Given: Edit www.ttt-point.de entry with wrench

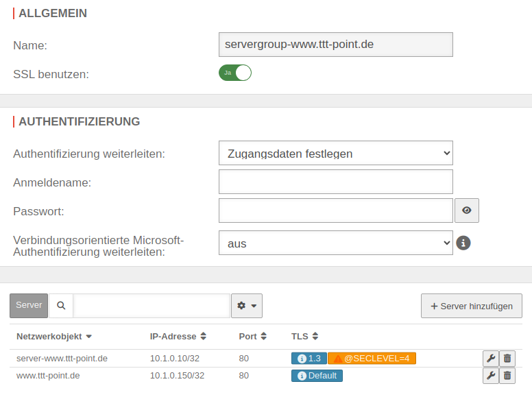Looking at the screenshot, I should click(x=490, y=375).
